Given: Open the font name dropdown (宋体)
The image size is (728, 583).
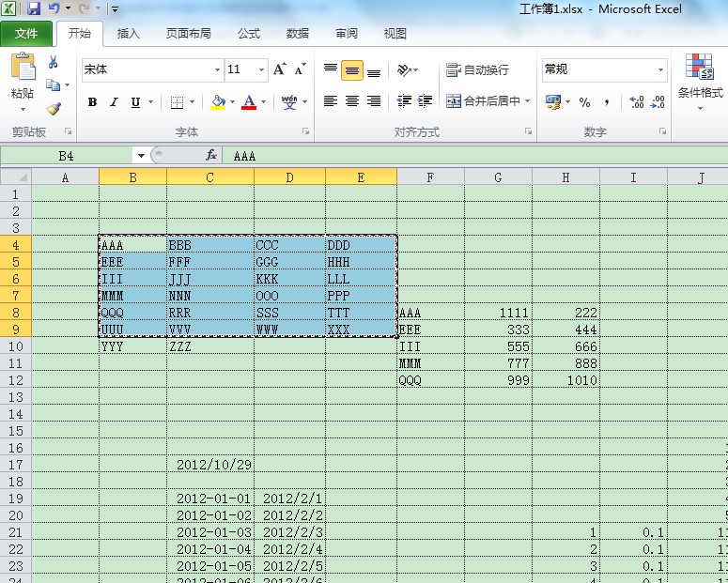Looking at the screenshot, I should coord(217,69).
